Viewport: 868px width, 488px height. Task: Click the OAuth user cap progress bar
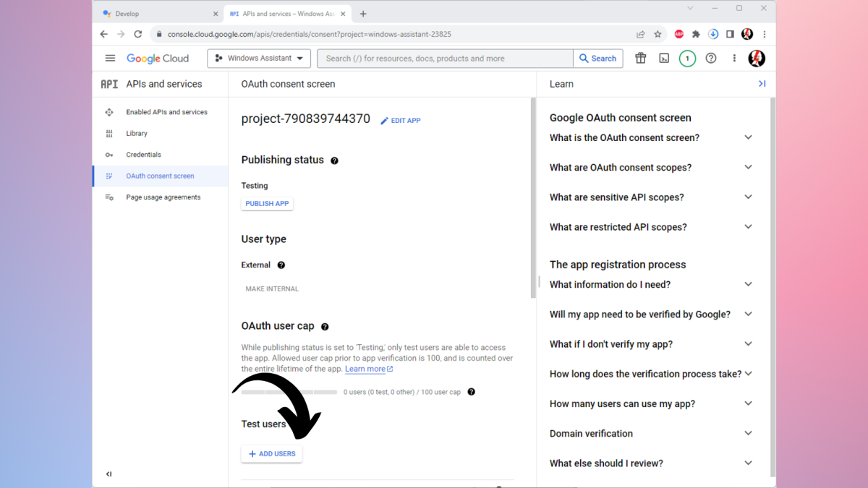click(x=289, y=392)
